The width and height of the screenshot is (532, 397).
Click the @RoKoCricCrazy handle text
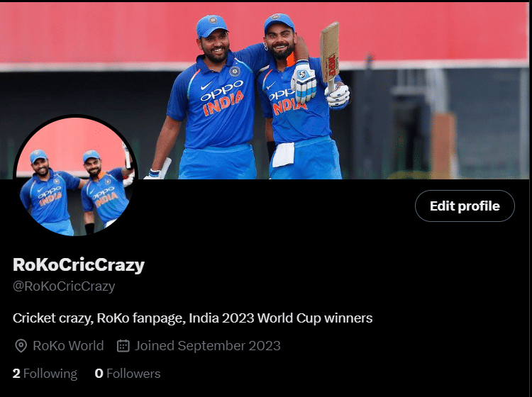pos(64,286)
